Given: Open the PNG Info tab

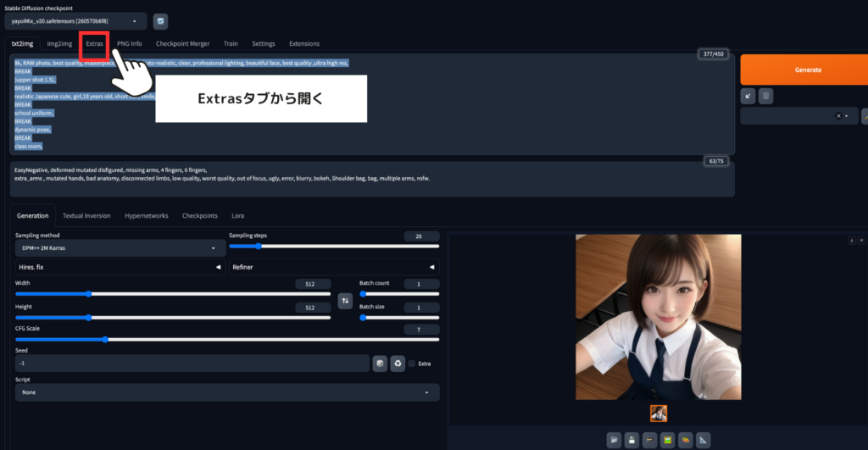Looking at the screenshot, I should (x=129, y=43).
